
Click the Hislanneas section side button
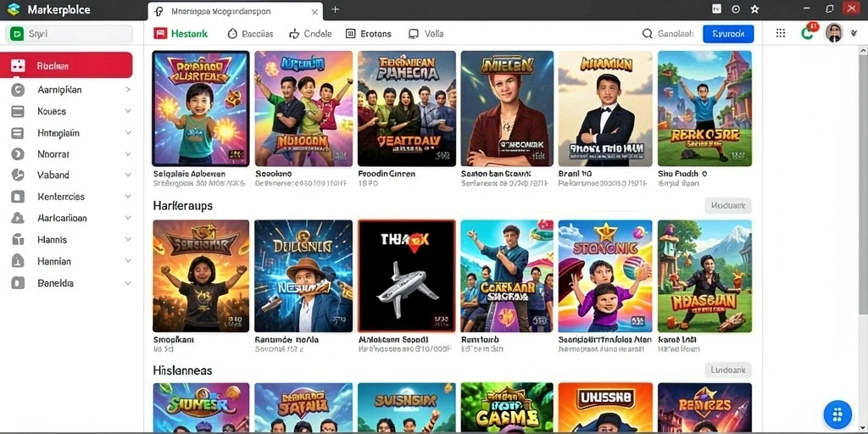728,370
